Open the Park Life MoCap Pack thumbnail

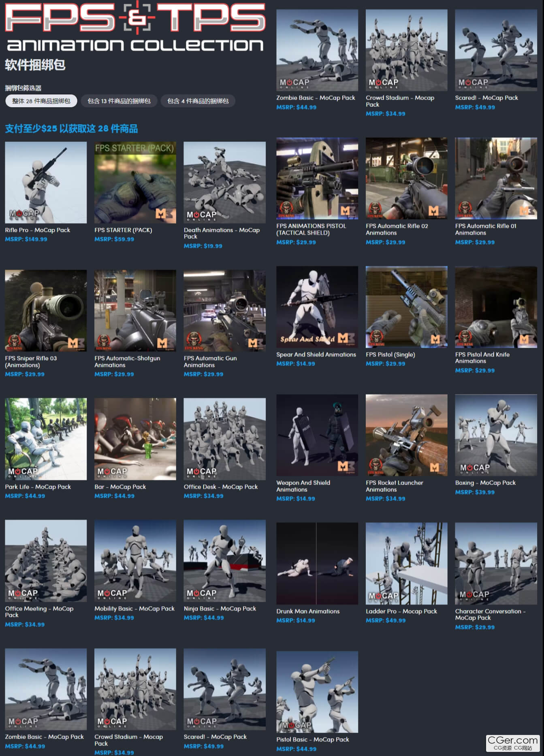46,439
